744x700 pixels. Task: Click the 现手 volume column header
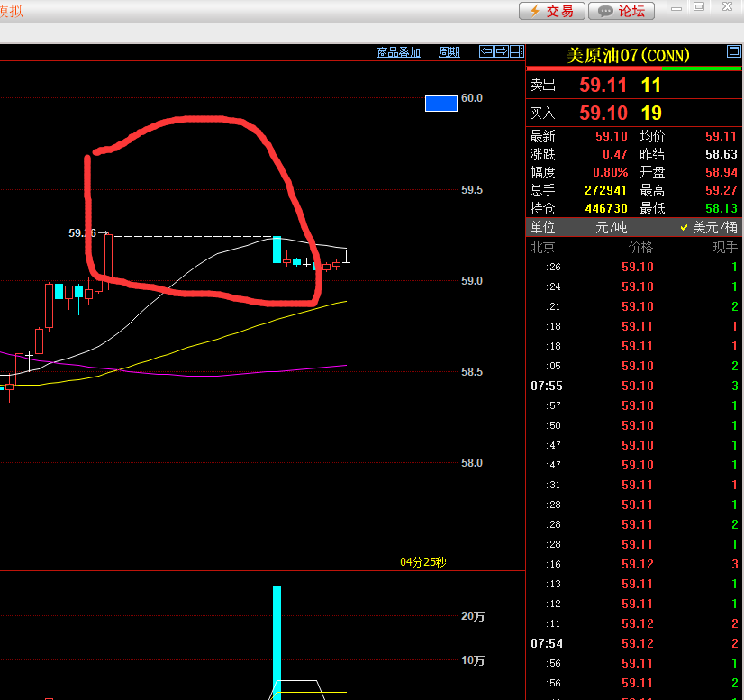point(725,248)
